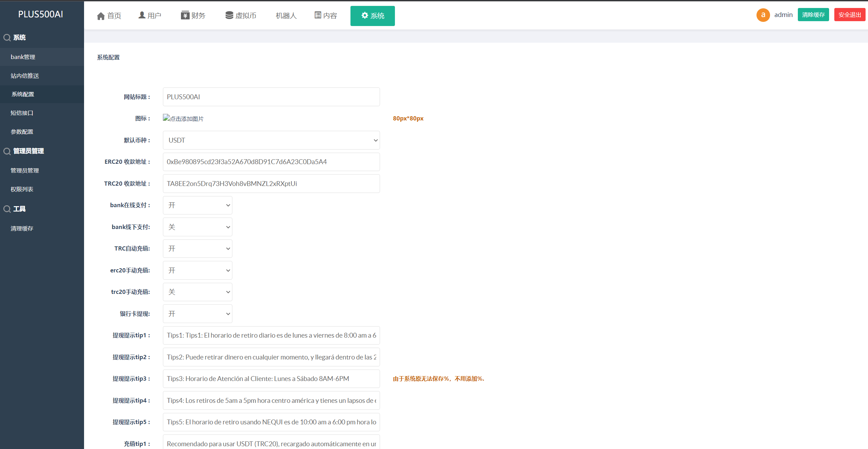Click the content list icon

pyautogui.click(x=318, y=15)
